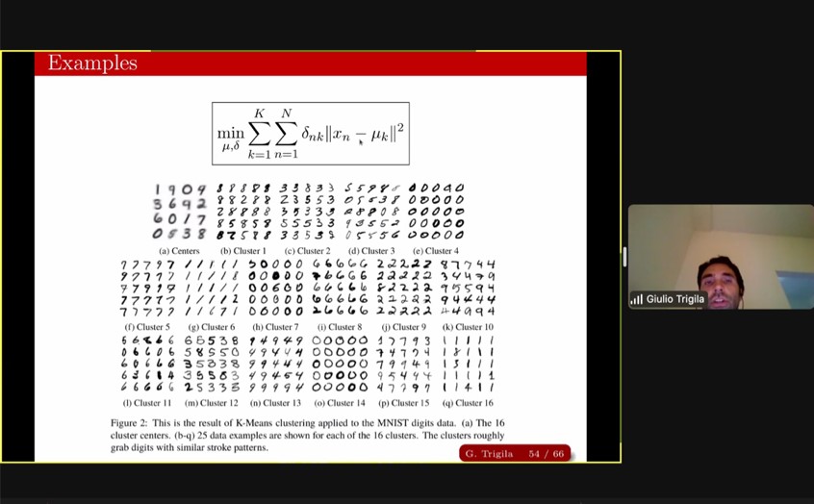
Task: Click the "(q) Cluster 16" caption
Action: [468, 403]
